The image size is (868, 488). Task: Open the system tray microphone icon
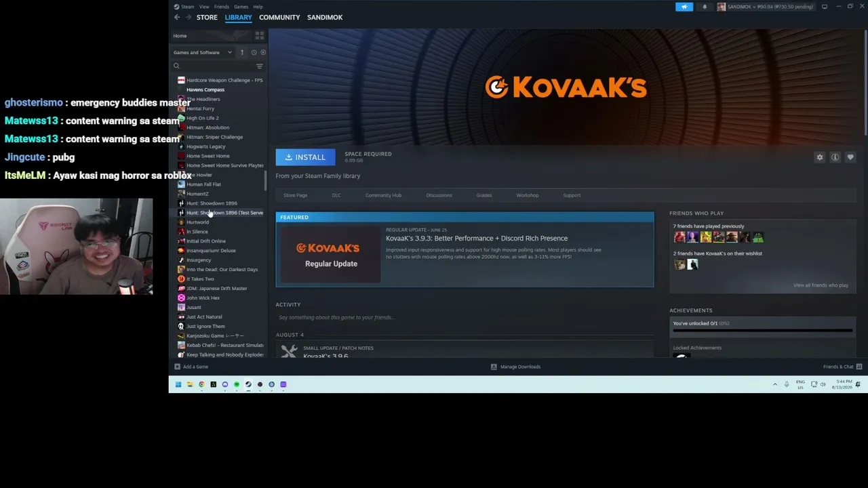(x=787, y=384)
